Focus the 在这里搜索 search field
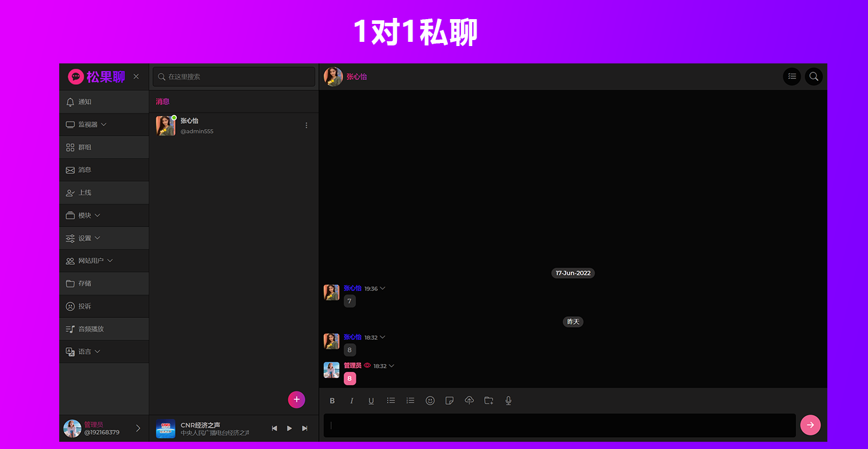 click(x=234, y=77)
